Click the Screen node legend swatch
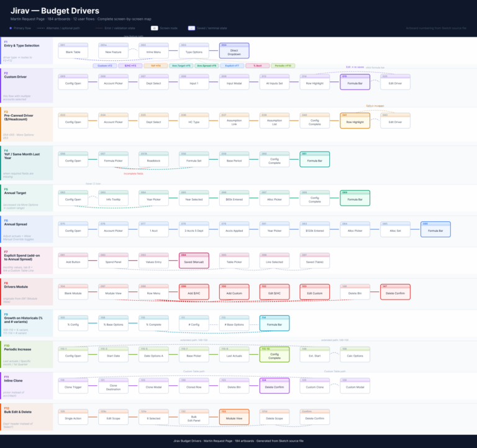477x448 pixels. pyautogui.click(x=155, y=28)
